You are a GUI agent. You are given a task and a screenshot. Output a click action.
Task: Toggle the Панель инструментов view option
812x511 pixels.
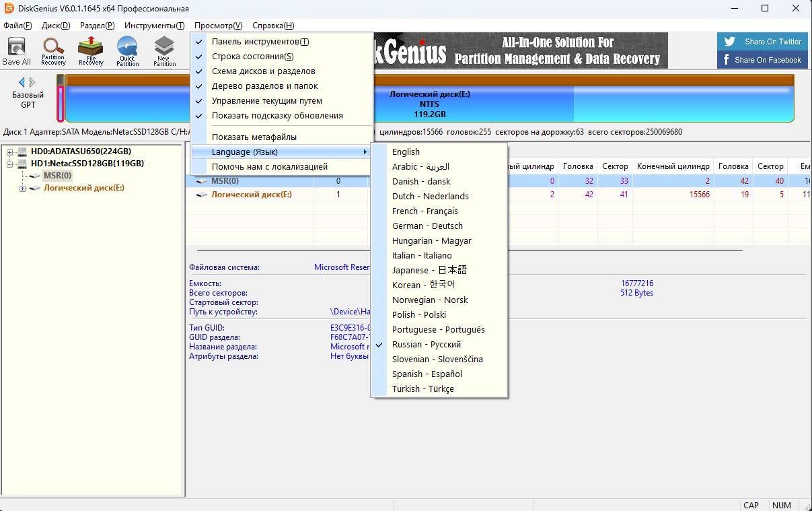tap(282, 42)
